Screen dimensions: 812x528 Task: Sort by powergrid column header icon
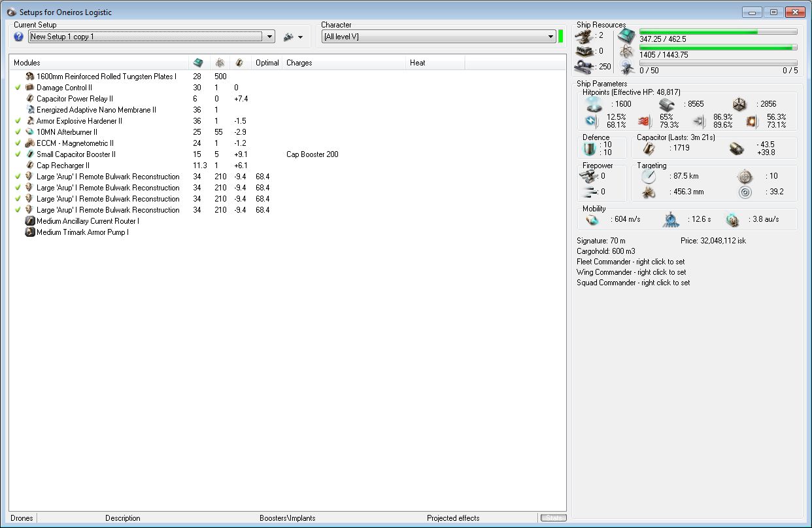pos(220,63)
